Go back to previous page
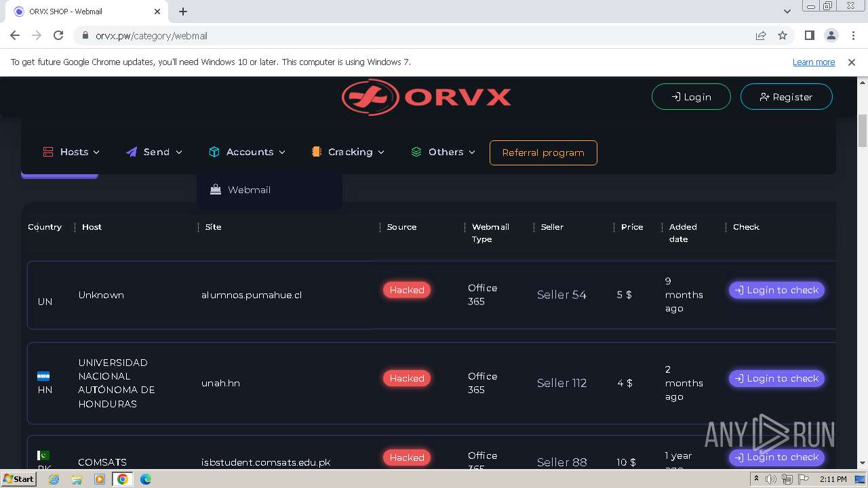The width and height of the screenshot is (868, 488). pos(15,35)
